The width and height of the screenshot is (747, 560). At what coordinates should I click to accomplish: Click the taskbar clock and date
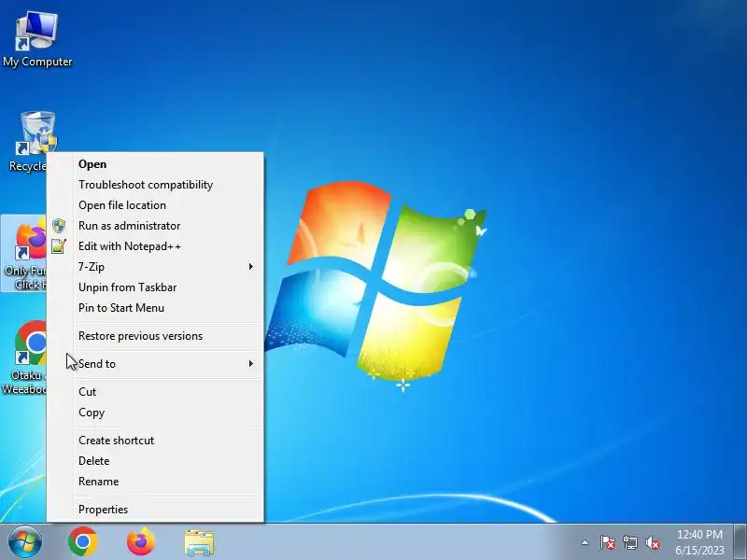click(699, 542)
